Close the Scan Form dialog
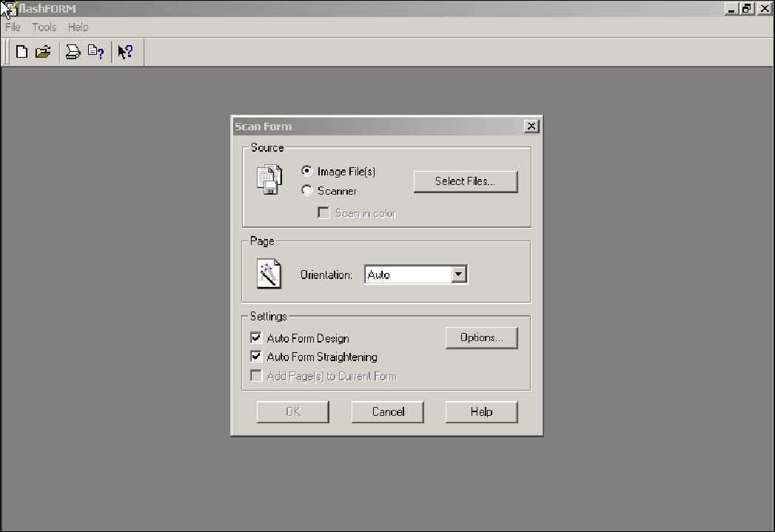 (531, 126)
